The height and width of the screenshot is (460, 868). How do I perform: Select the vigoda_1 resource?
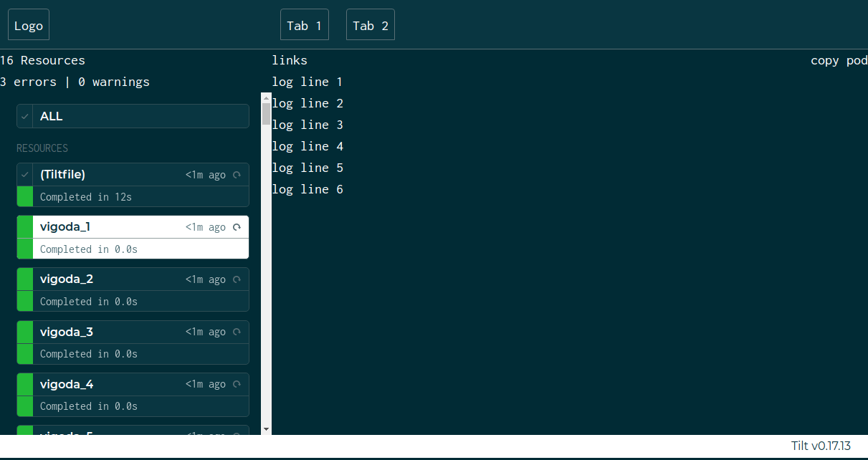point(133,237)
